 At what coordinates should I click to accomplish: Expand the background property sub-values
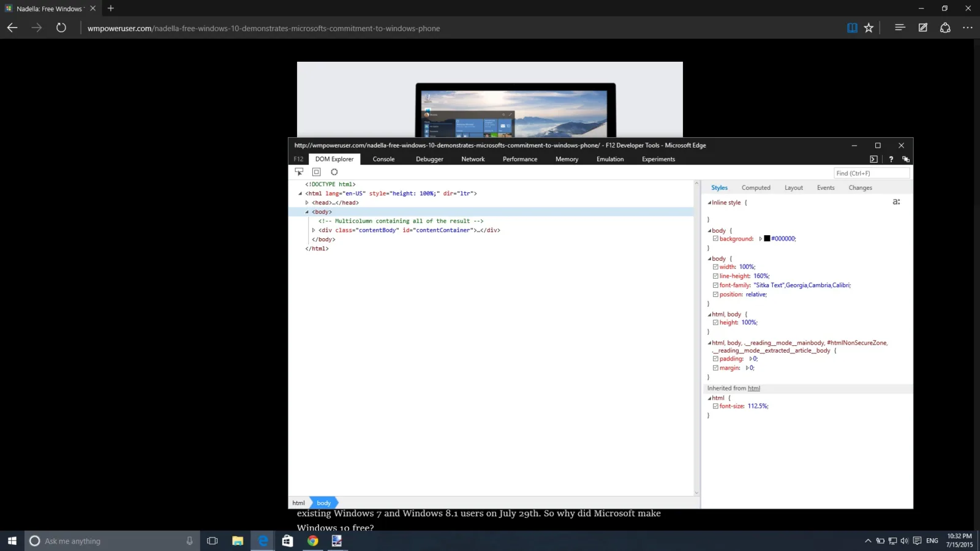click(x=761, y=239)
